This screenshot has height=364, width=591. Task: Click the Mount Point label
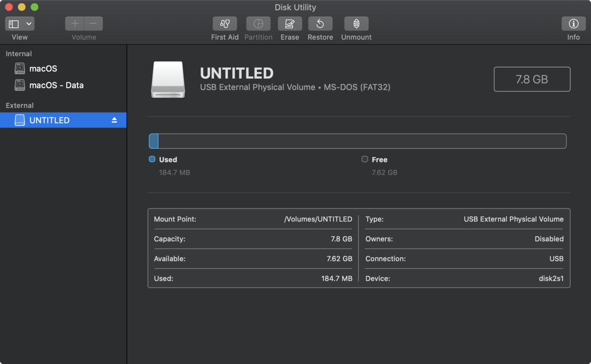click(175, 219)
